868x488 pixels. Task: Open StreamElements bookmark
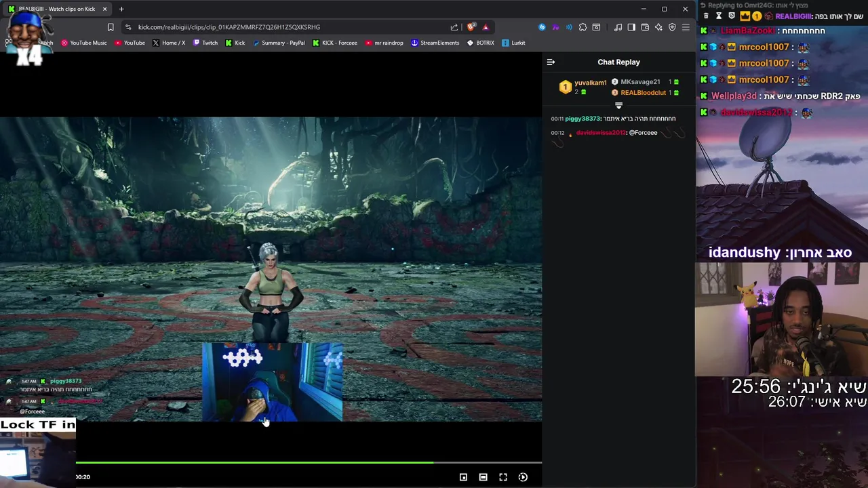435,43
